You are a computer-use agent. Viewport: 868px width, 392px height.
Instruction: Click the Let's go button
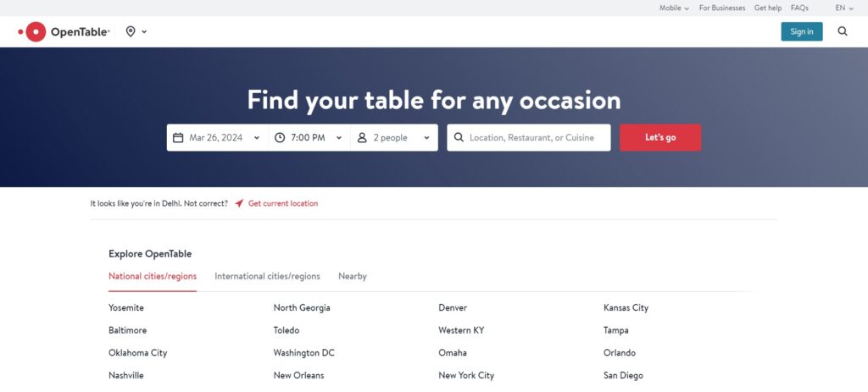pyautogui.click(x=660, y=138)
